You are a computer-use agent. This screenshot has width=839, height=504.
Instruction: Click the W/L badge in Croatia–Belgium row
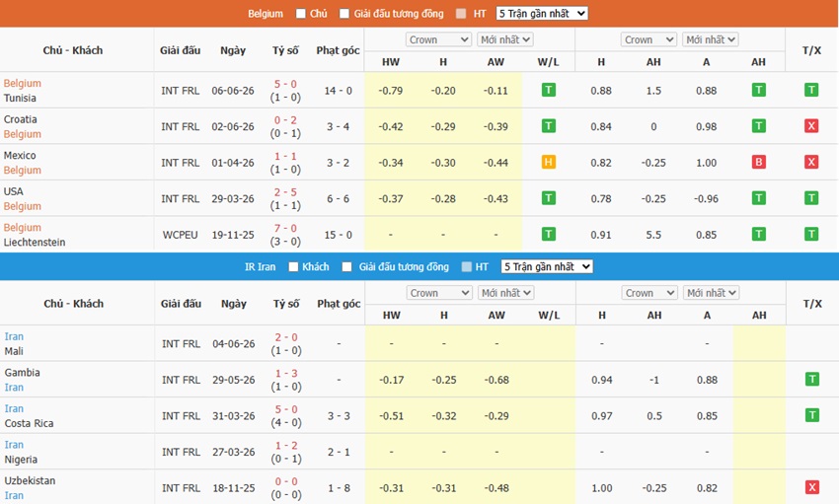pos(549,126)
